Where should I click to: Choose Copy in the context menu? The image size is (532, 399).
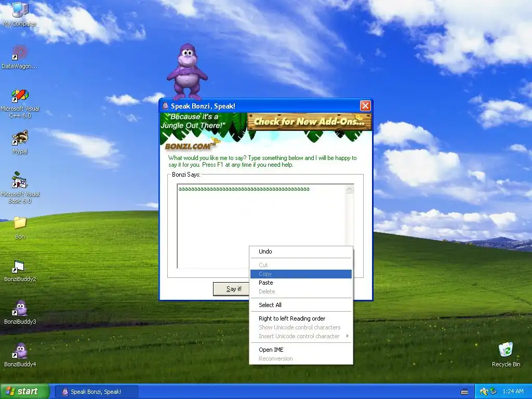pyautogui.click(x=301, y=274)
